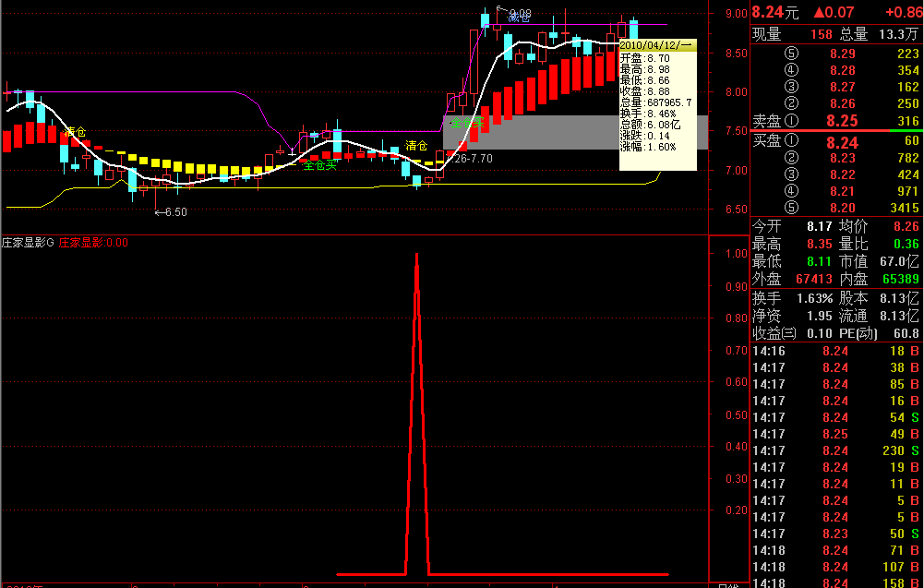Click the 均价 8.26 value

click(x=906, y=226)
